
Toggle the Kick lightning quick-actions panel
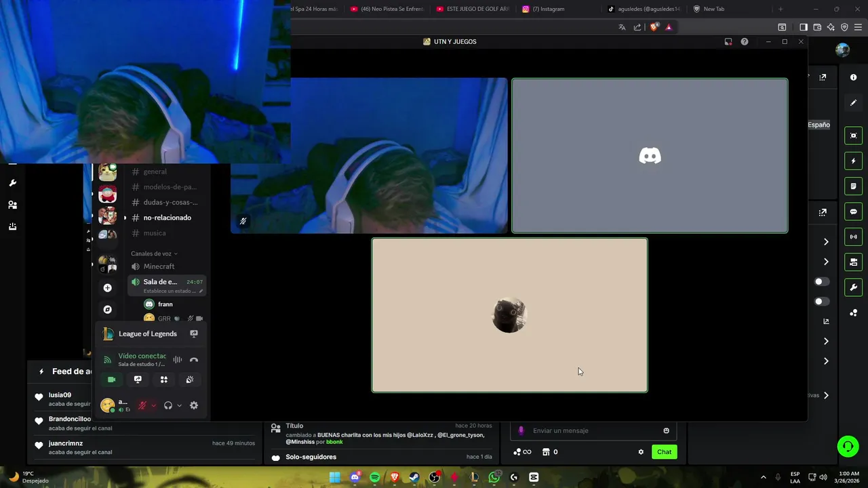(x=853, y=161)
